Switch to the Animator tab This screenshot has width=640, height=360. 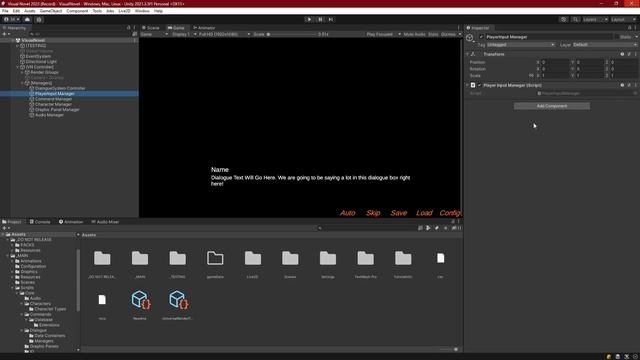pos(204,28)
